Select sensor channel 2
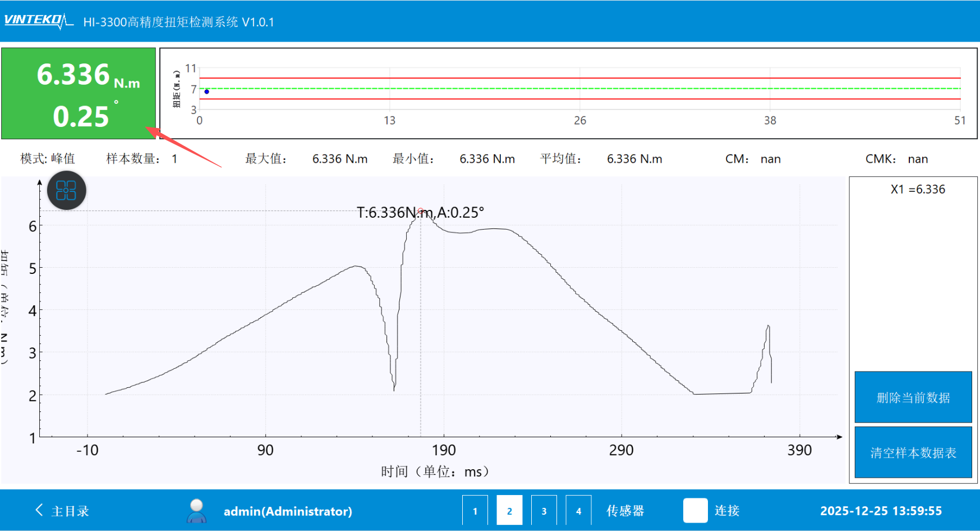980x531 pixels. pos(509,511)
